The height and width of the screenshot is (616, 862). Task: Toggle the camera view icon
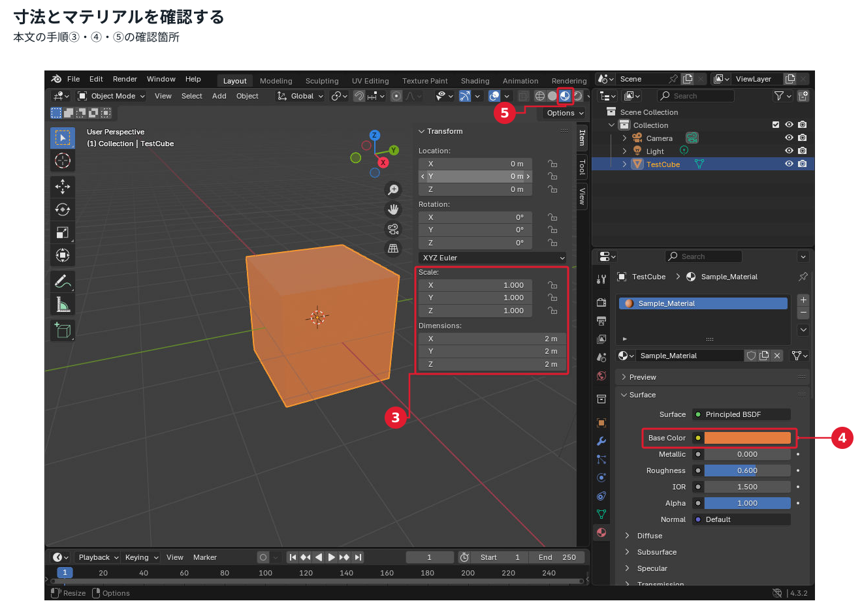[393, 229]
